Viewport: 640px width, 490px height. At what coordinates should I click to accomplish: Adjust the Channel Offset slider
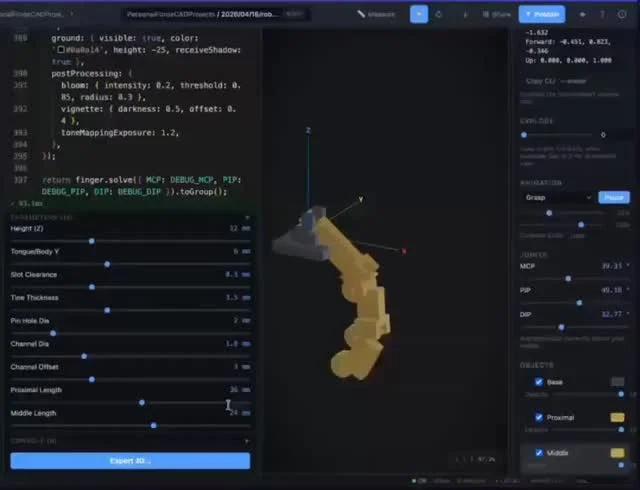[x=130, y=379]
